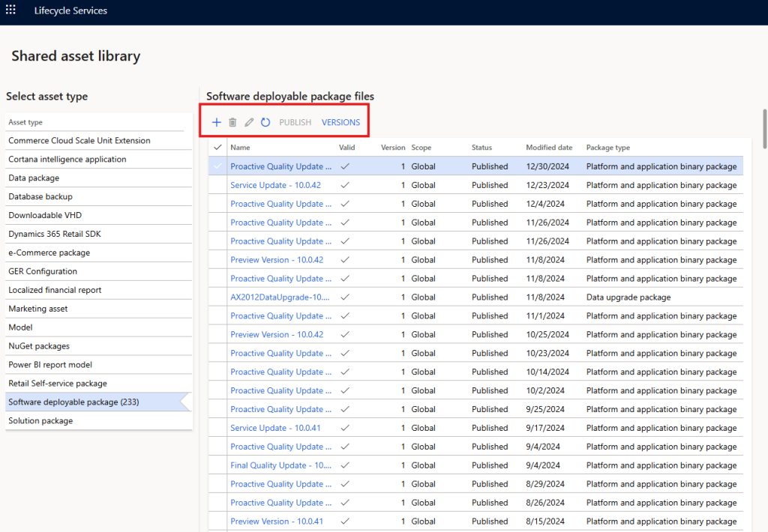Select NuGet packages asset type
This screenshot has height=532, width=768.
pos(98,346)
